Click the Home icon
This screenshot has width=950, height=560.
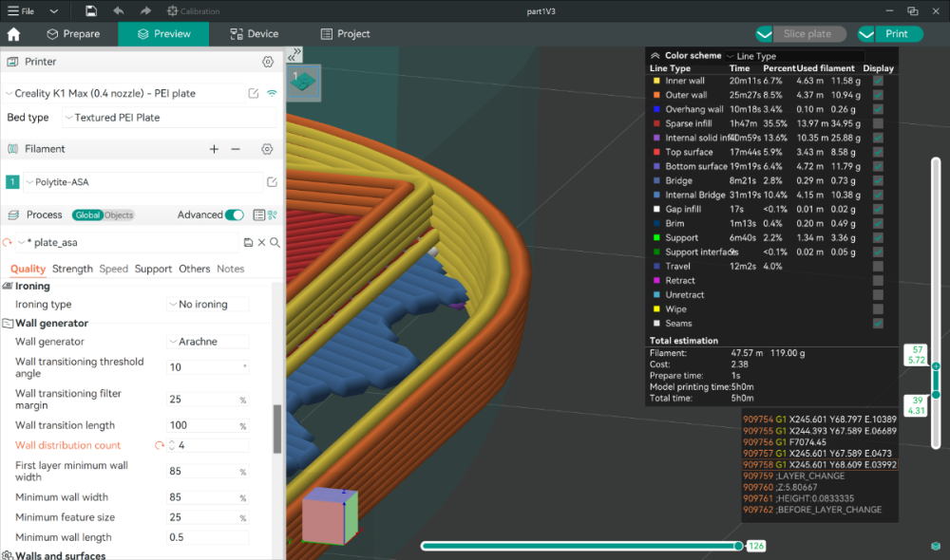click(13, 34)
